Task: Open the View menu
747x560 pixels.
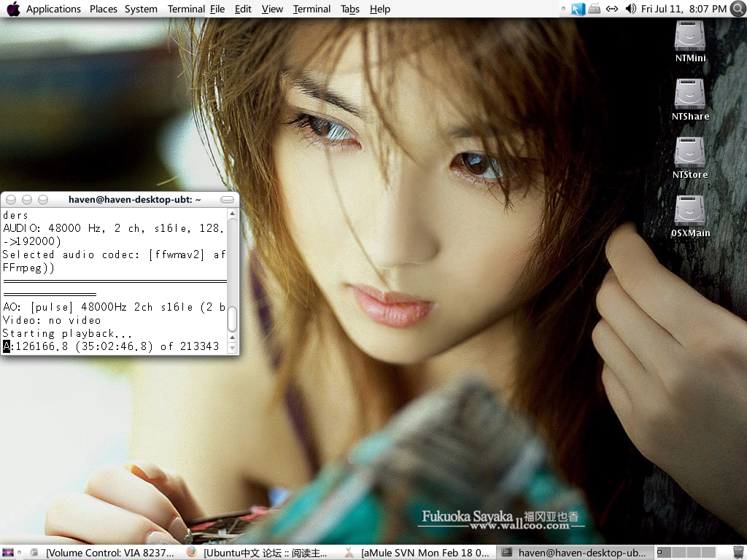Action: coord(272,9)
